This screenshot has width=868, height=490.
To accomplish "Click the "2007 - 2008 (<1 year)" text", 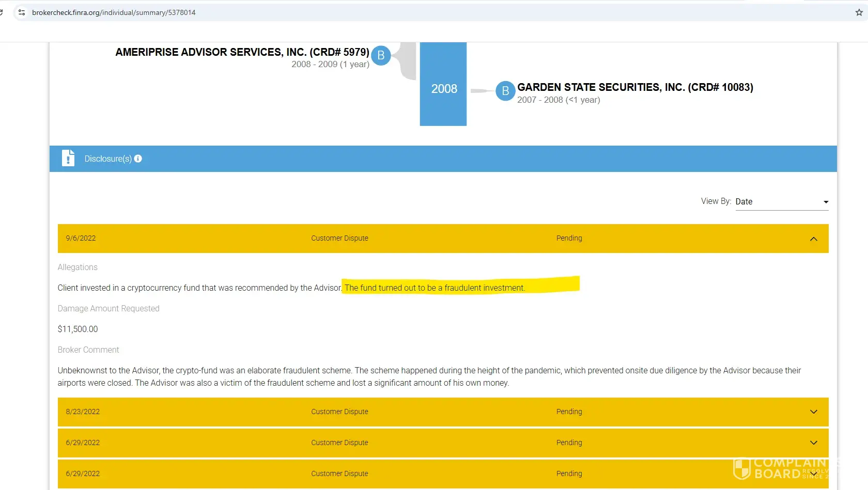I will pos(559,100).
